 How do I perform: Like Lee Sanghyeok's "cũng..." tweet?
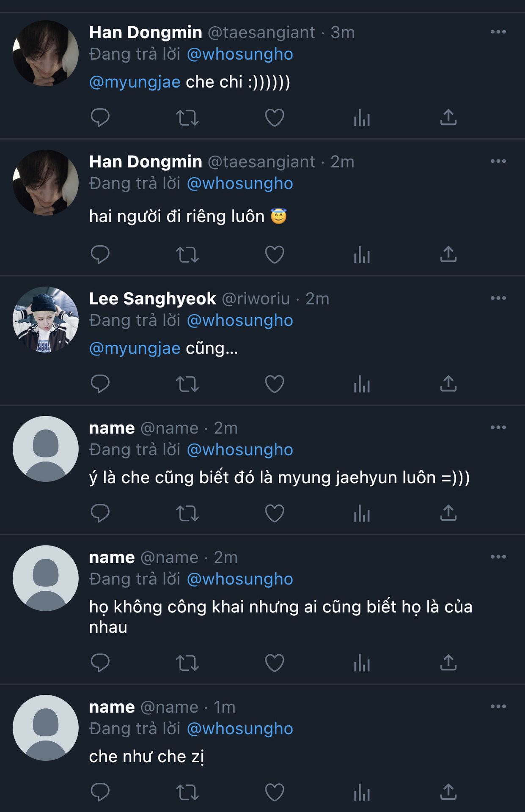click(x=274, y=384)
